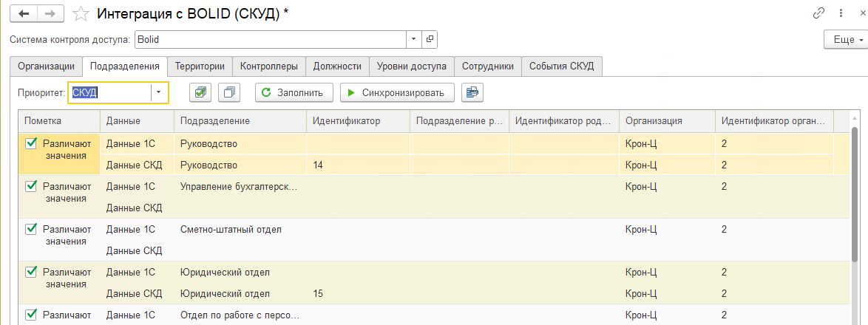Click the back navigation arrow
The width and height of the screenshot is (868, 325).
(23, 14)
